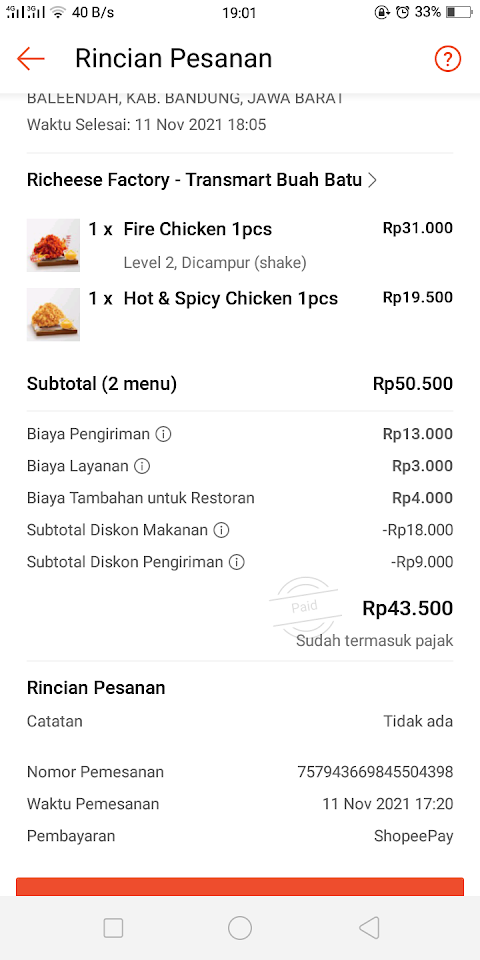This screenshot has height=960, width=480.
Task: Tap battery indicator in status bar
Action: pos(459,12)
